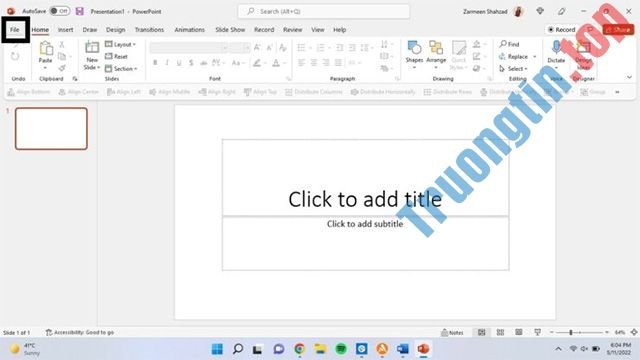
Task: Click the Reset slide button
Action: [116, 56]
